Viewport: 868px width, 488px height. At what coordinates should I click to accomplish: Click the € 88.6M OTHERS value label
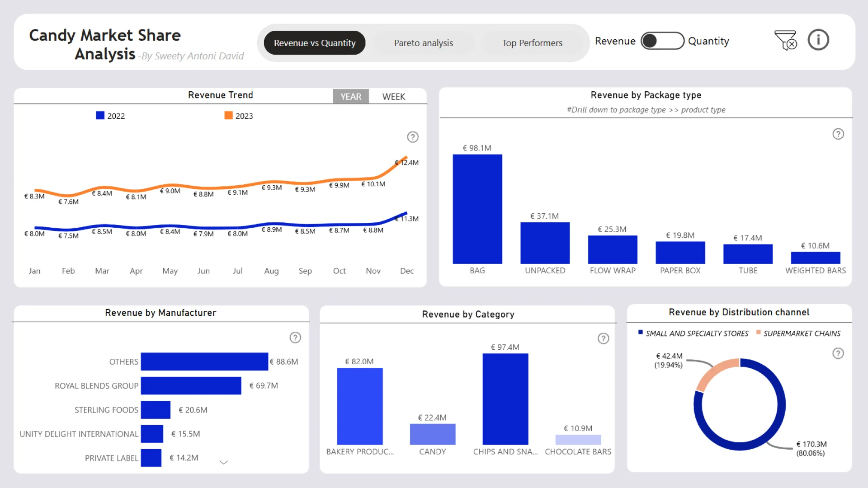pos(284,361)
